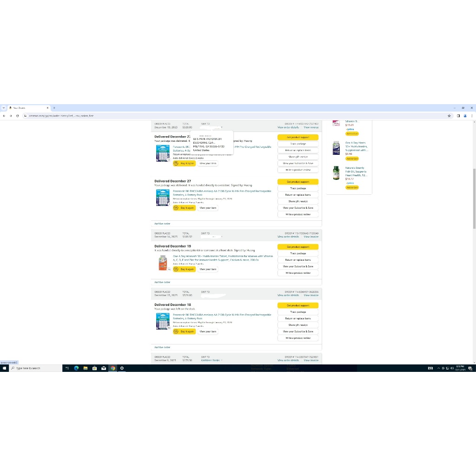476x476 pixels.
Task: Bookmark this page with the star icon
Action: (x=450, y=116)
